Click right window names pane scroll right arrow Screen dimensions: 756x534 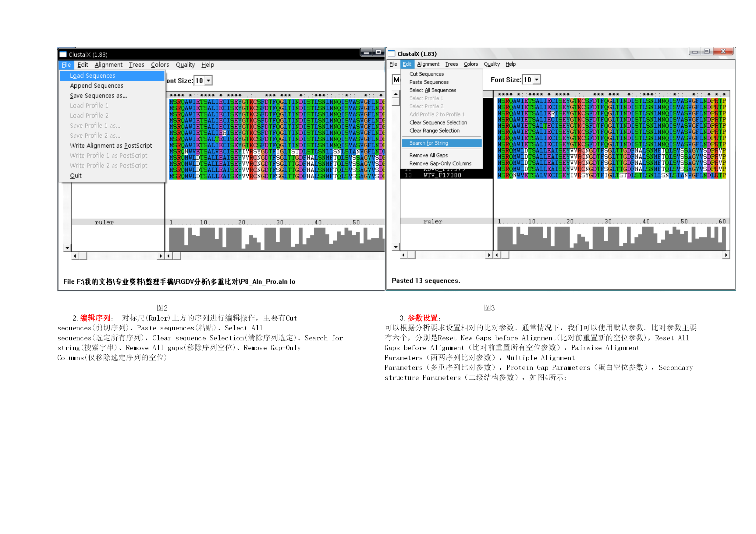[489, 255]
